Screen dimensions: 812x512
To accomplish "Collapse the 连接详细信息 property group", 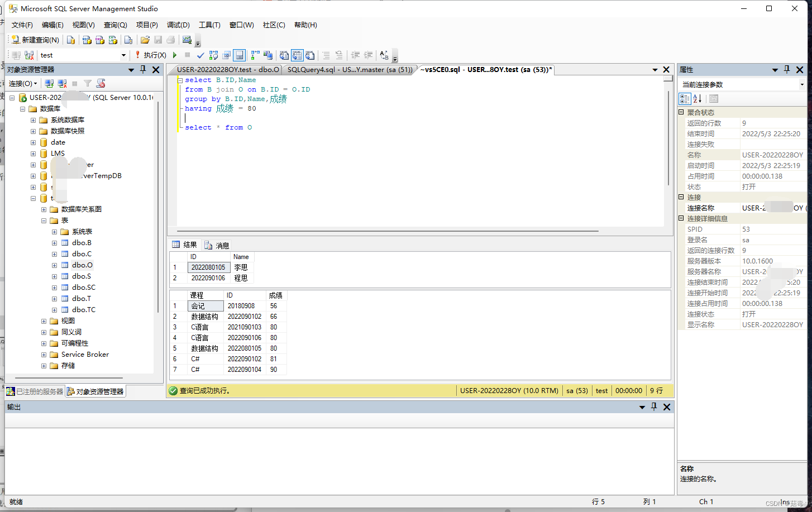I will pos(681,218).
